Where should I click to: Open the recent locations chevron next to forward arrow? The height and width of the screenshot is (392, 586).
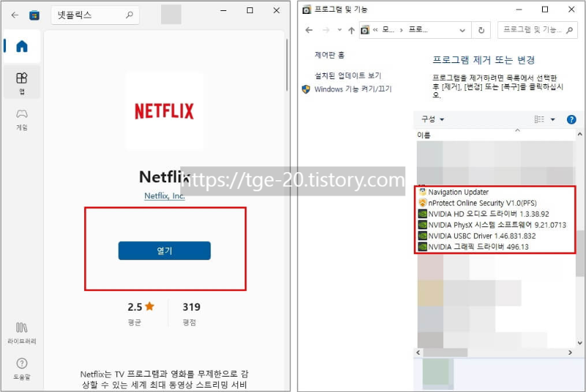click(339, 30)
